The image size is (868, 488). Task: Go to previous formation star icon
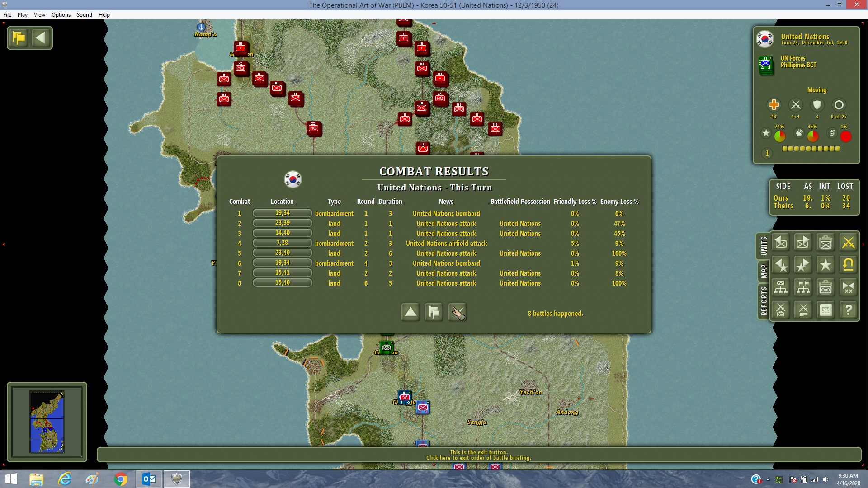(x=781, y=265)
